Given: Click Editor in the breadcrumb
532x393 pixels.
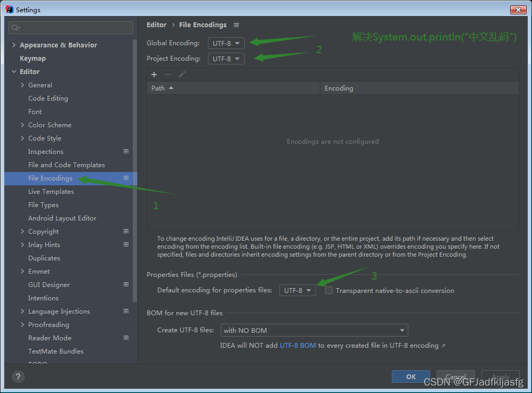Looking at the screenshot, I should (x=156, y=24).
